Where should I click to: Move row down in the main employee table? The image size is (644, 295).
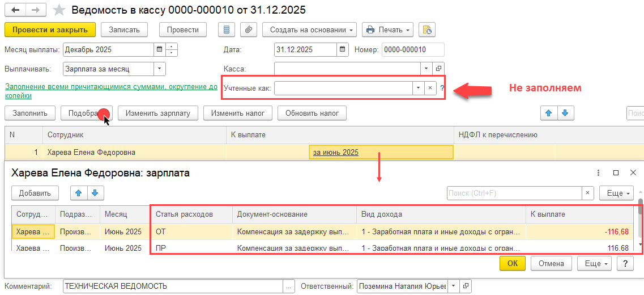tap(565, 113)
